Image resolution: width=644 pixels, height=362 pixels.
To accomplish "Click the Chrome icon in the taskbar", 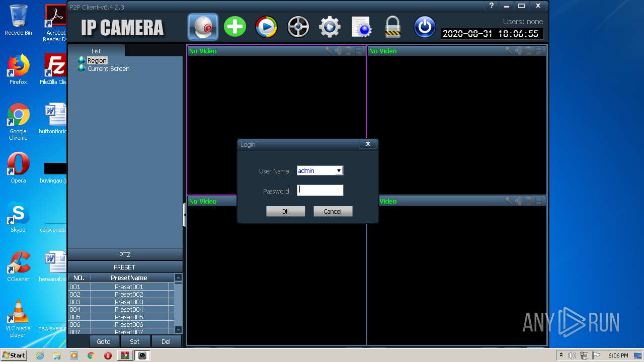I will (91, 355).
